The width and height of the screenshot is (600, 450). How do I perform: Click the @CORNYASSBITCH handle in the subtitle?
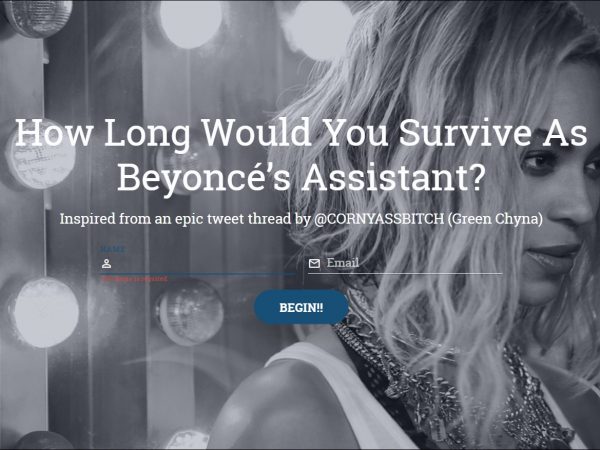(378, 219)
